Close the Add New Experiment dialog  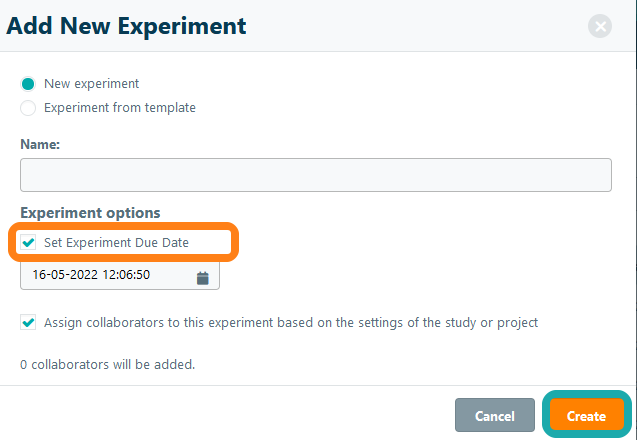point(600,27)
